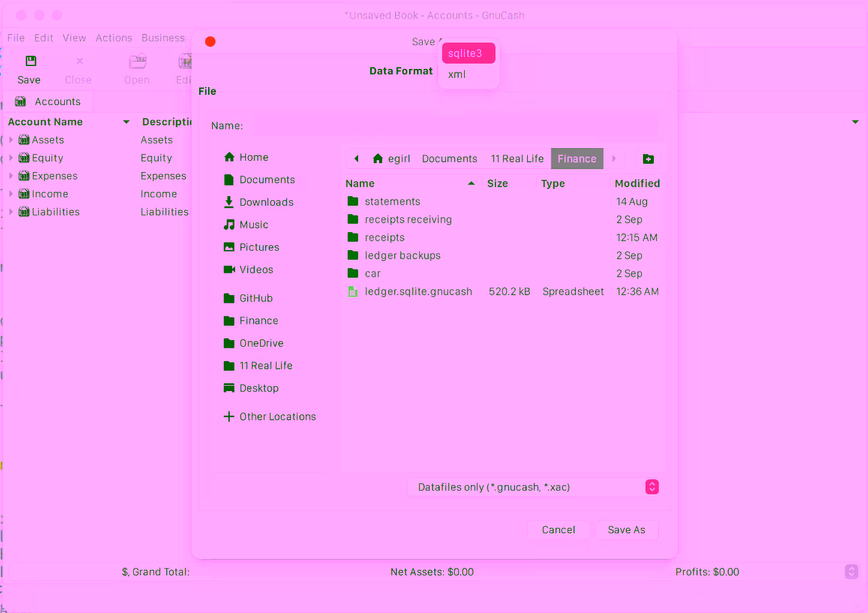Navigate to Documents in the path bar
Screen dimensions: 868x613
pyautogui.click(x=449, y=159)
